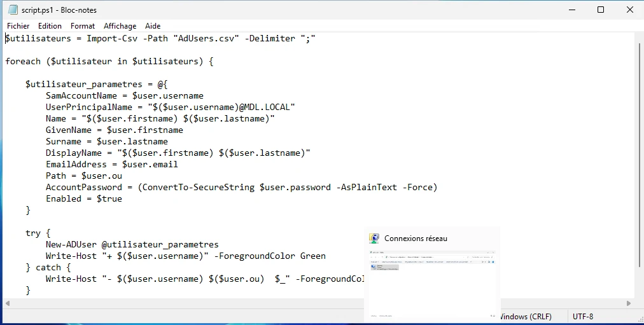Click the -AsPlainText parameter
The image size is (644, 325).
367,188
